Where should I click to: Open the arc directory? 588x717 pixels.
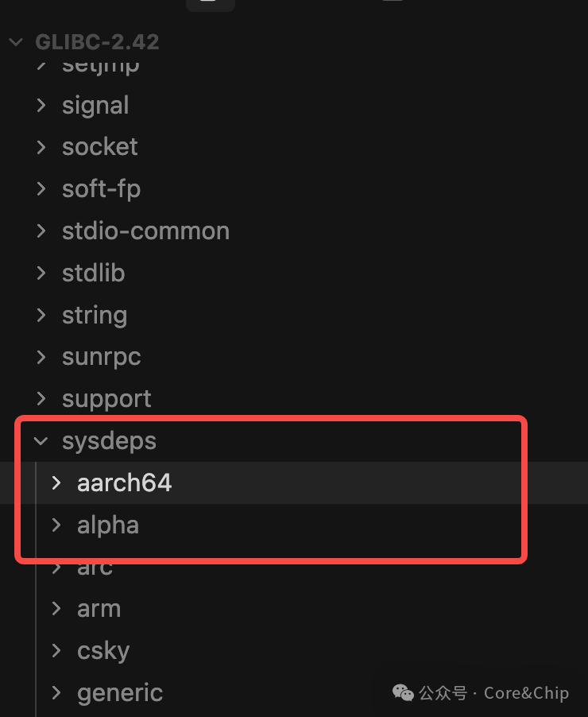95,566
